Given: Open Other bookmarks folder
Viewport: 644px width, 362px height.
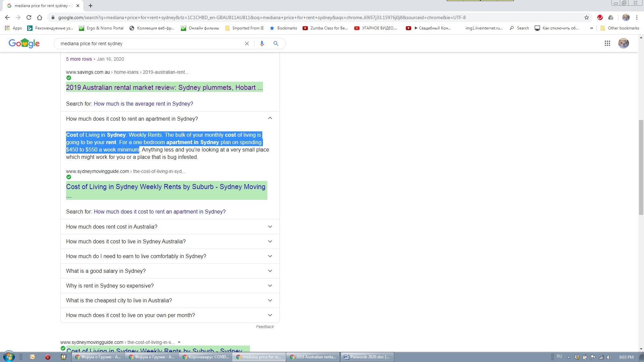Looking at the screenshot, I should [x=620, y=28].
